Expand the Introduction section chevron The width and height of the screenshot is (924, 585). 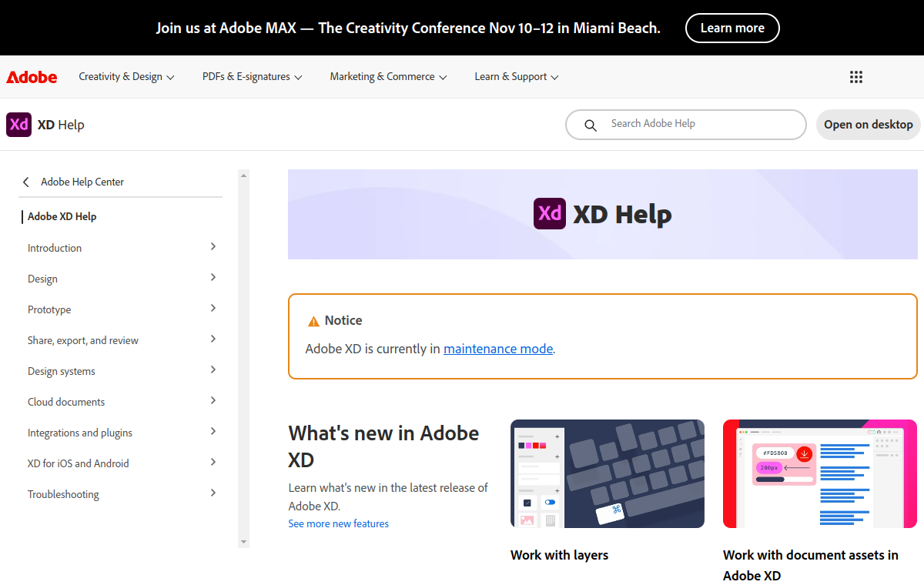coord(213,246)
